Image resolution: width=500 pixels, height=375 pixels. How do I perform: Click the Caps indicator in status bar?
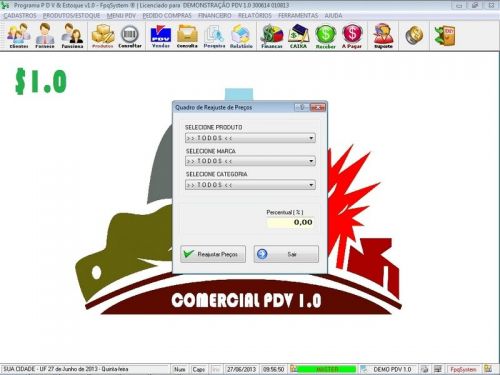pyautogui.click(x=198, y=369)
